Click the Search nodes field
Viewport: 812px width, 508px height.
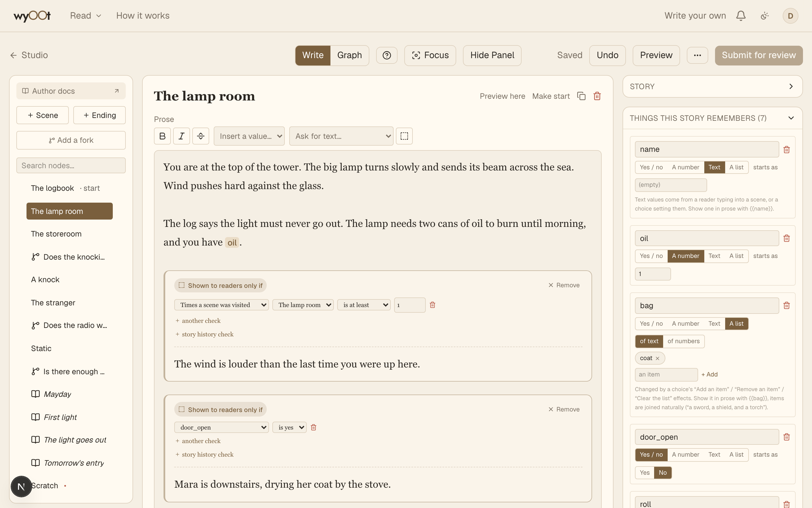coord(71,166)
